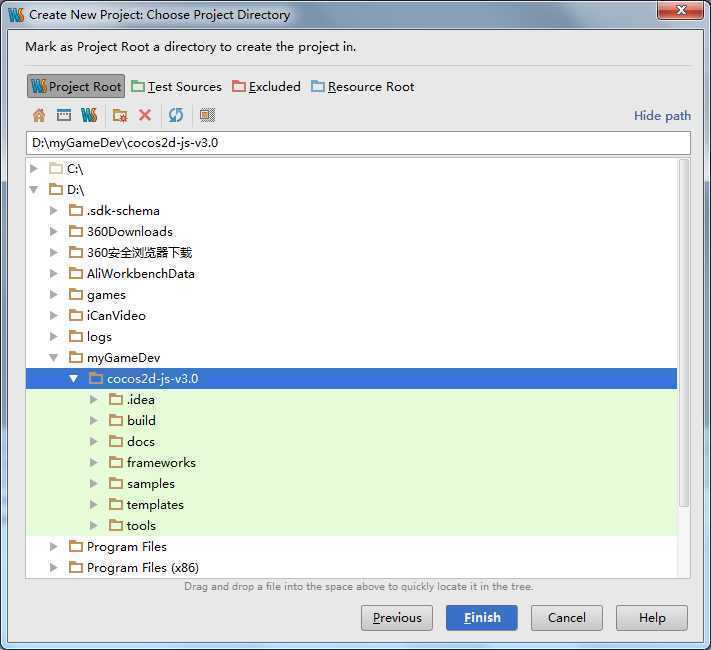
Task: Select the Program Files folder
Action: [x=118, y=547]
